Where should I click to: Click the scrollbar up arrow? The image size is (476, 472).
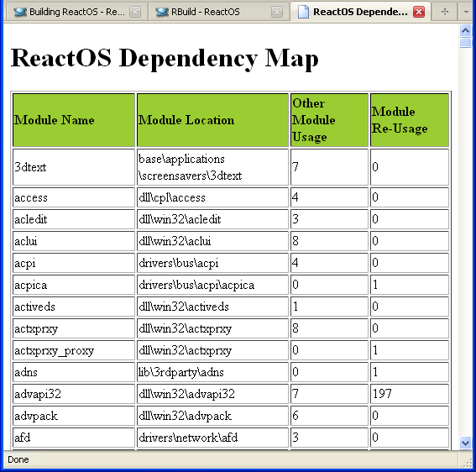click(x=465, y=30)
